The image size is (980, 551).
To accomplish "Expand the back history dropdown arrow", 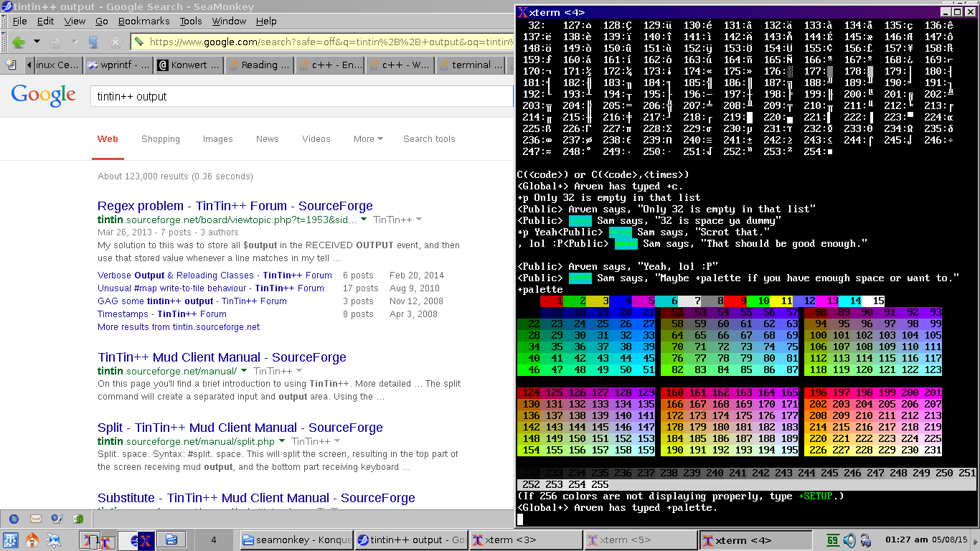I will (x=37, y=42).
